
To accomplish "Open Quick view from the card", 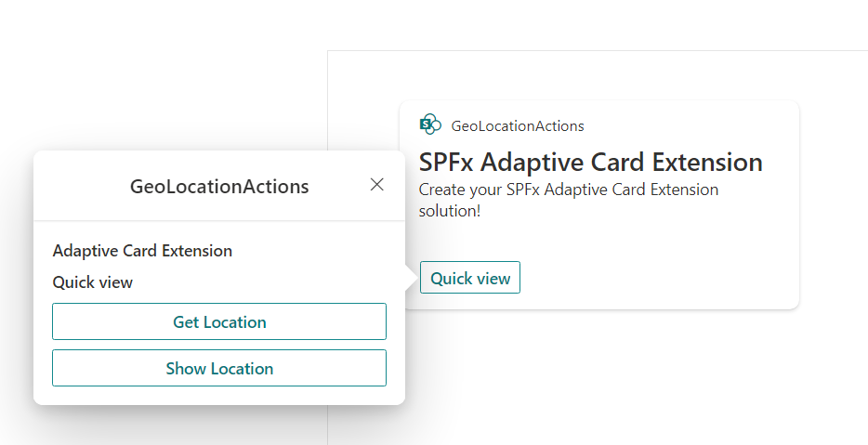I will tap(470, 278).
